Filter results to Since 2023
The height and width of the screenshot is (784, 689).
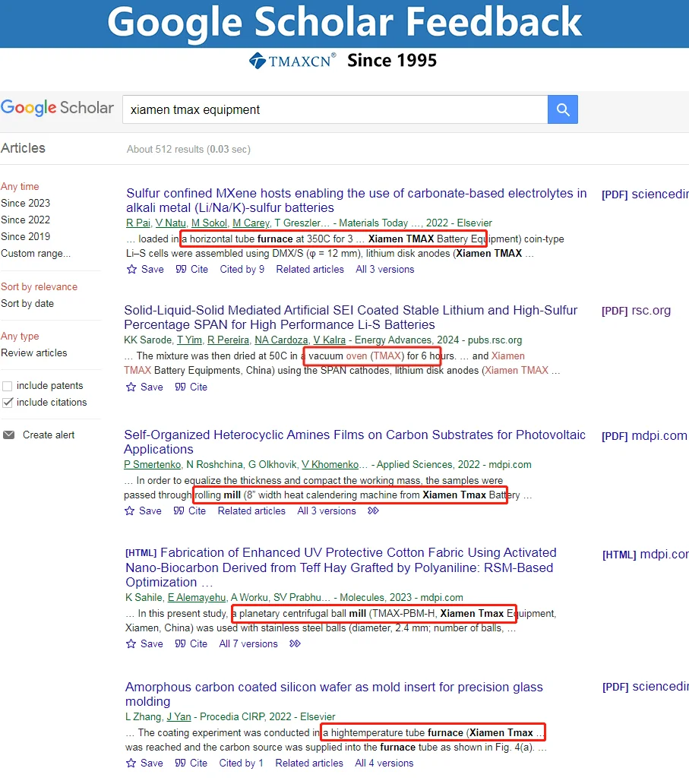pos(25,203)
